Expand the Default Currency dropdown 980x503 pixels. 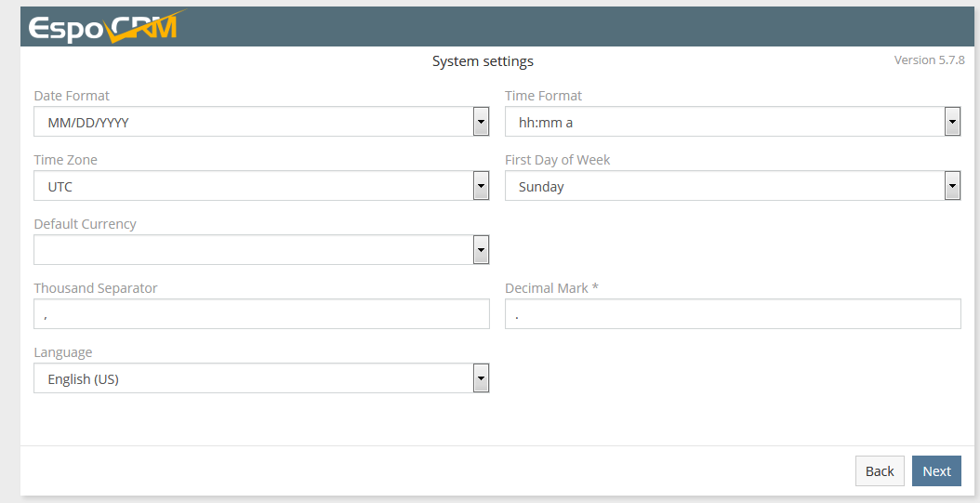pyautogui.click(x=261, y=250)
